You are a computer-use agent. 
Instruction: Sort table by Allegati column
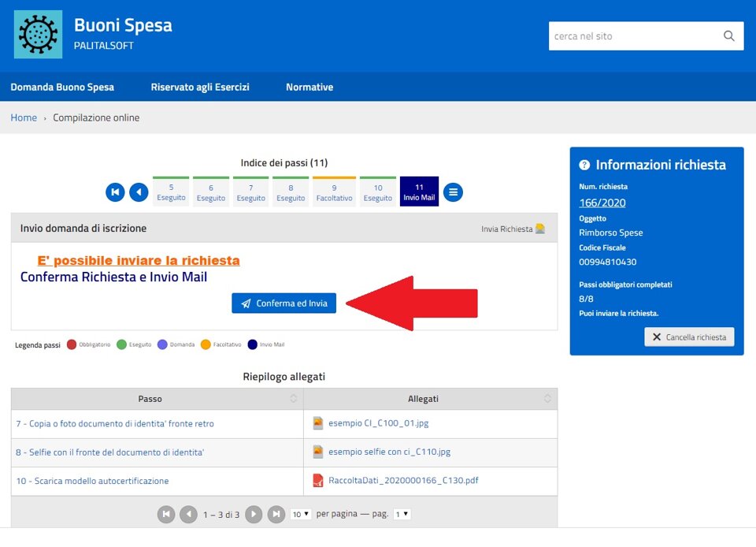tap(547, 399)
